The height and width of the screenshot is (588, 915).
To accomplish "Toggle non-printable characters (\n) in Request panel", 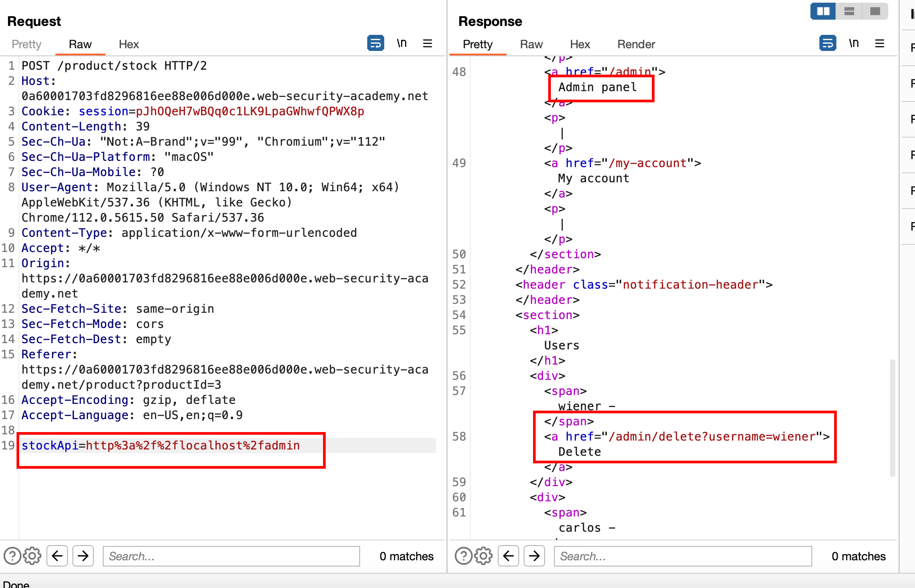I will click(x=402, y=43).
